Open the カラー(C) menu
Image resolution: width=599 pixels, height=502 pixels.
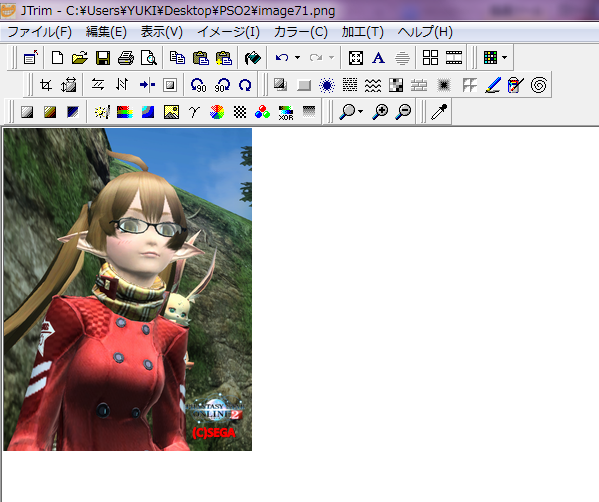click(301, 32)
